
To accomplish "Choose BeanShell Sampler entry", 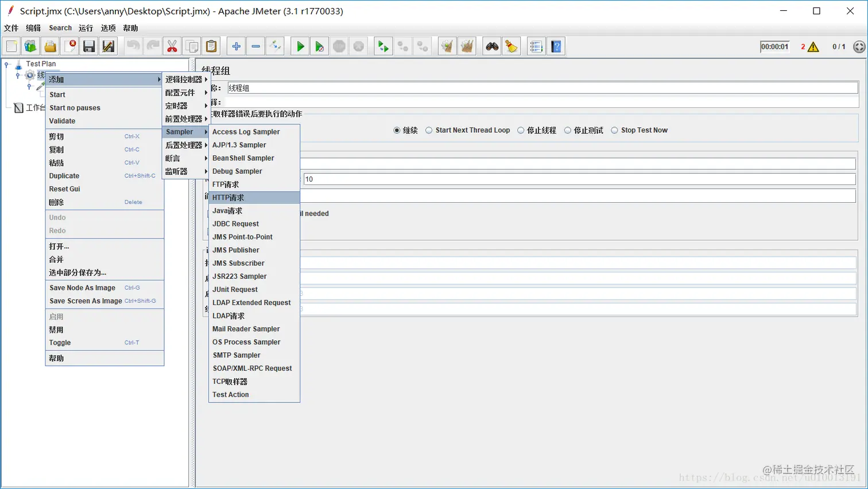I will [x=254, y=158].
